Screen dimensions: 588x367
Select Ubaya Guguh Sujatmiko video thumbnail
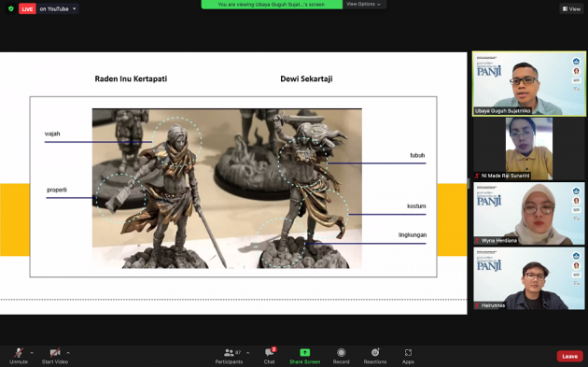tap(529, 84)
